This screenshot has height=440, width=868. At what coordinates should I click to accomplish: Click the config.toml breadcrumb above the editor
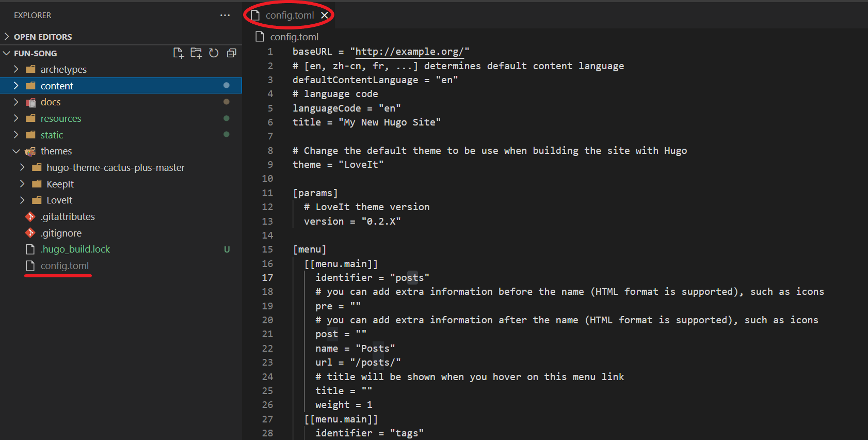[294, 37]
